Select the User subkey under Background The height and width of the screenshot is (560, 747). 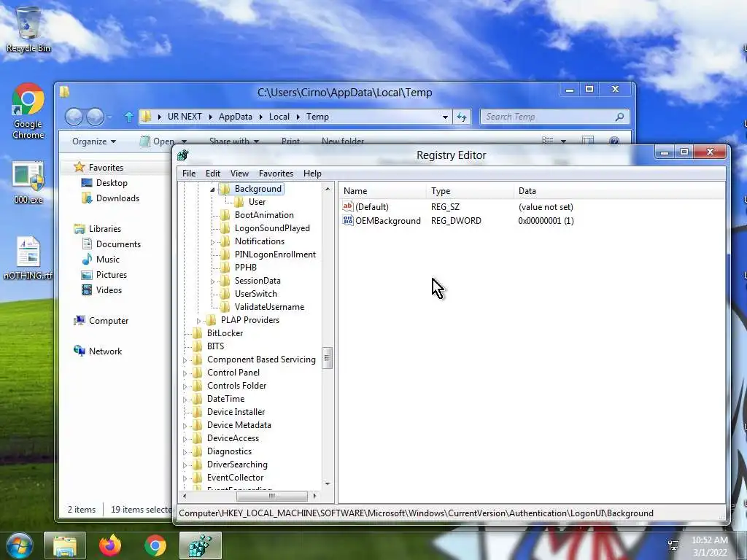[257, 202]
